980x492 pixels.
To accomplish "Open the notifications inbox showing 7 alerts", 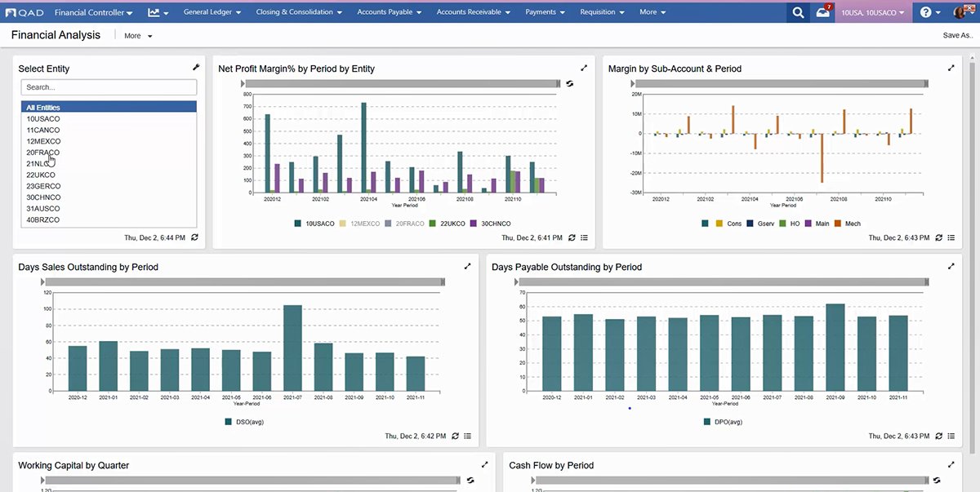I will pyautogui.click(x=823, y=12).
